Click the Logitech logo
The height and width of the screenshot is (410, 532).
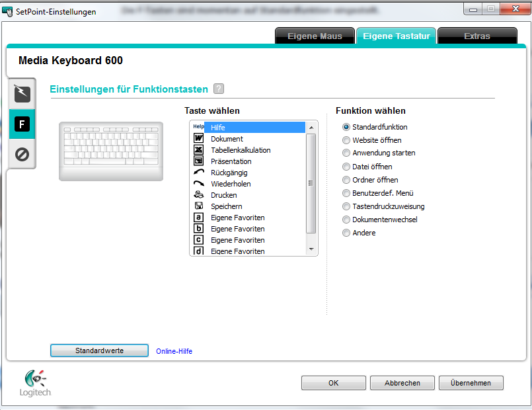[x=35, y=383]
